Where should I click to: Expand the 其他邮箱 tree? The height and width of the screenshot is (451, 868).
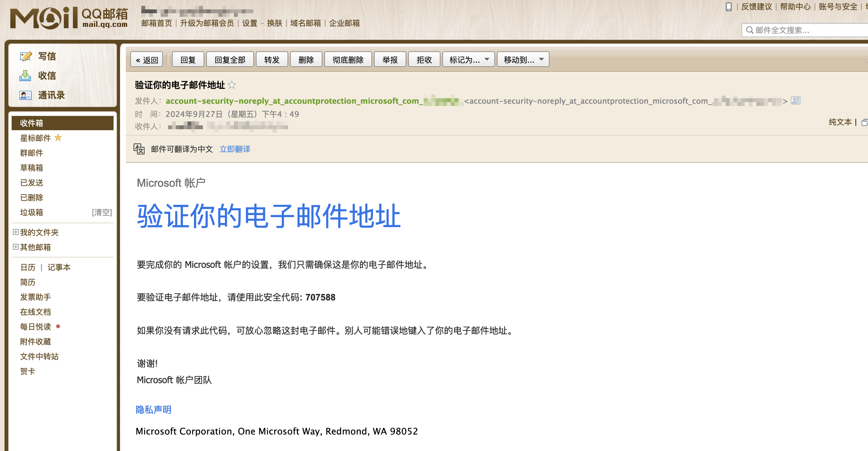click(x=15, y=247)
